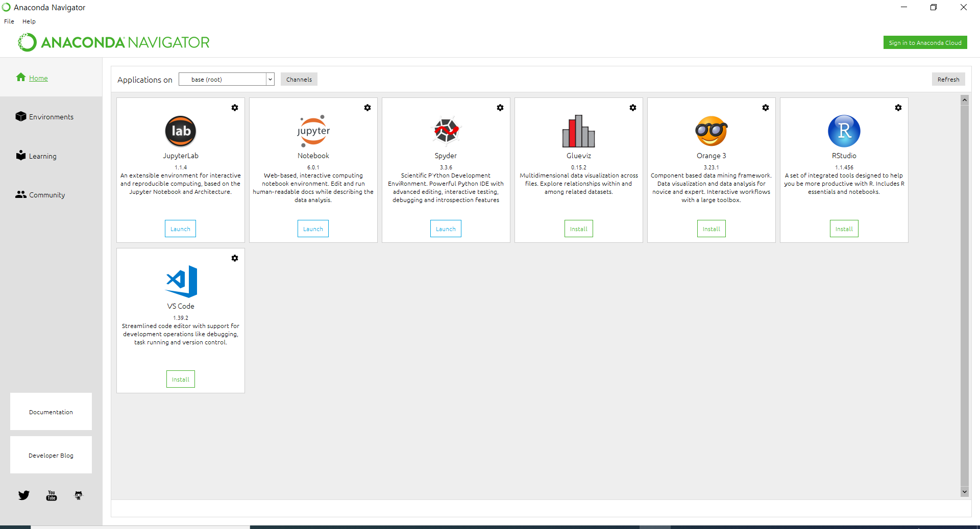
Task: Click the vertical scrollbar thumb
Action: click(x=965, y=296)
